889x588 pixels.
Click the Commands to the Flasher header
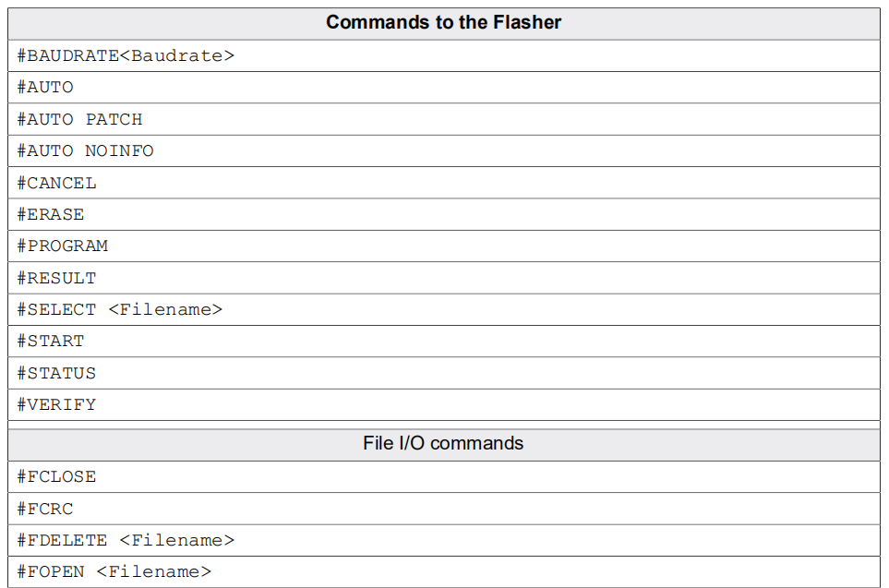click(444, 23)
